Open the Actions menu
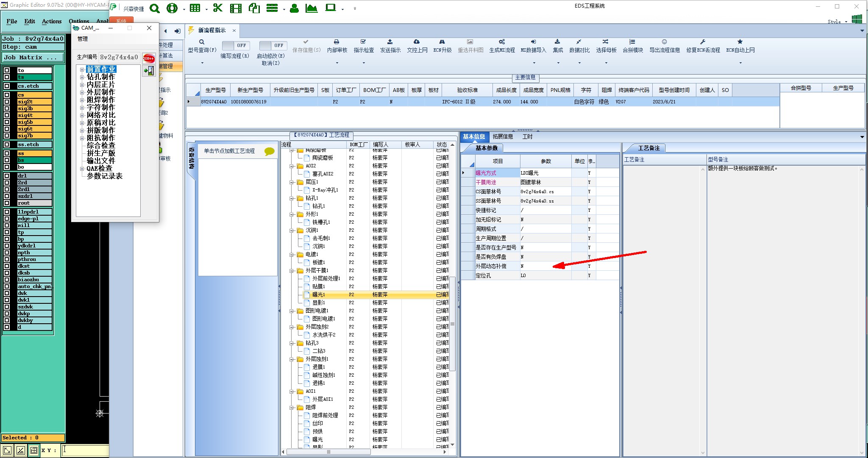 [51, 21]
